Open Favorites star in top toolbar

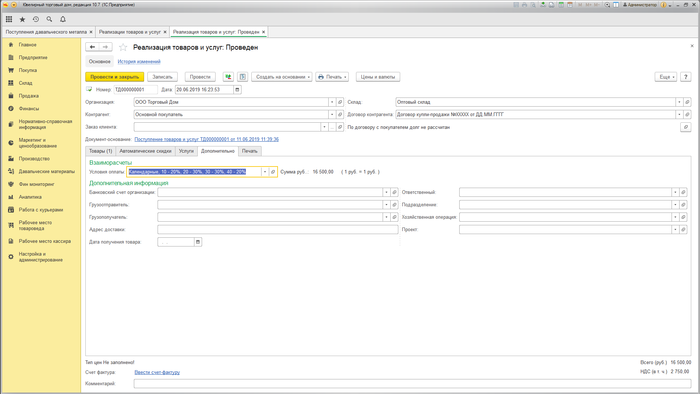coord(22,19)
